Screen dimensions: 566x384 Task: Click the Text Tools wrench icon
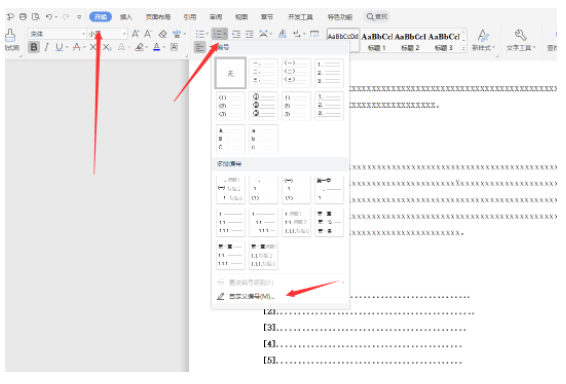(520, 35)
